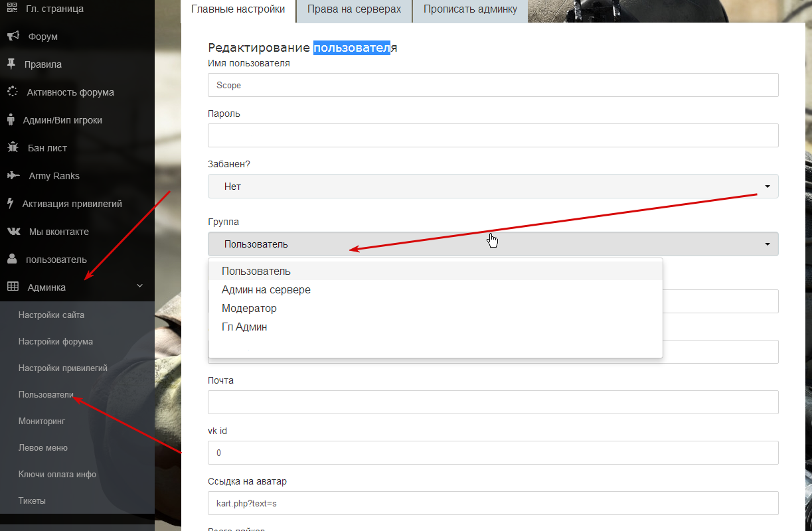This screenshot has height=531, width=812.
Task: Open пользователь profile link
Action: tap(56, 260)
